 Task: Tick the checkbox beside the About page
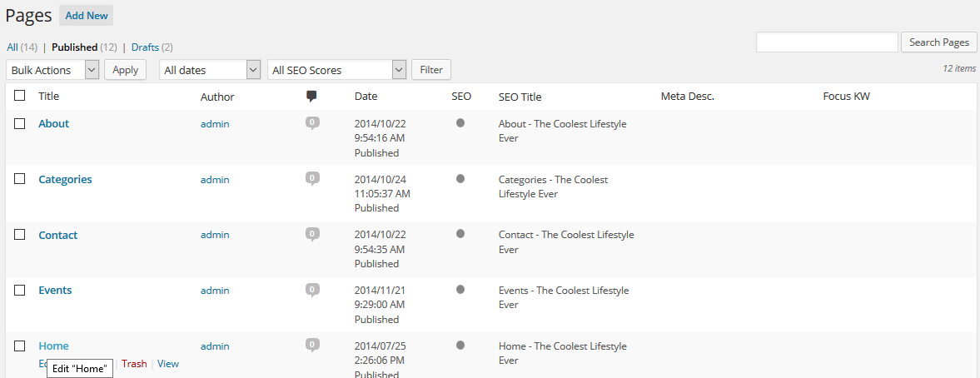tap(20, 123)
